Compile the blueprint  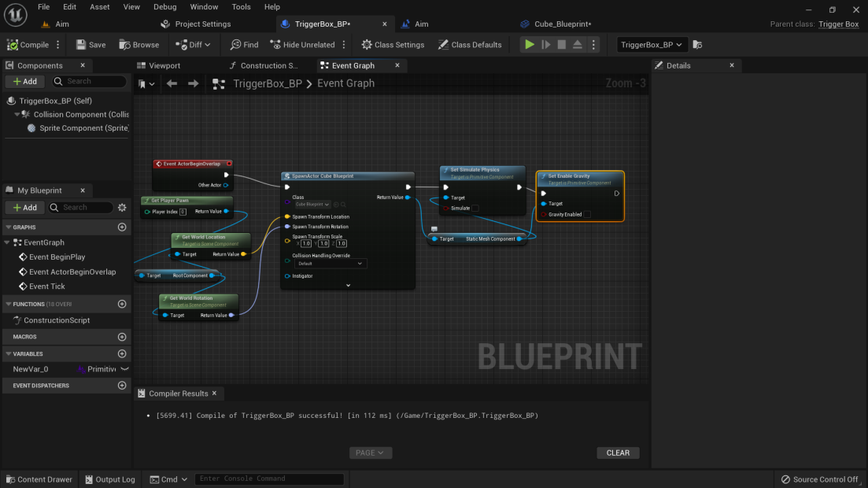[28, 45]
